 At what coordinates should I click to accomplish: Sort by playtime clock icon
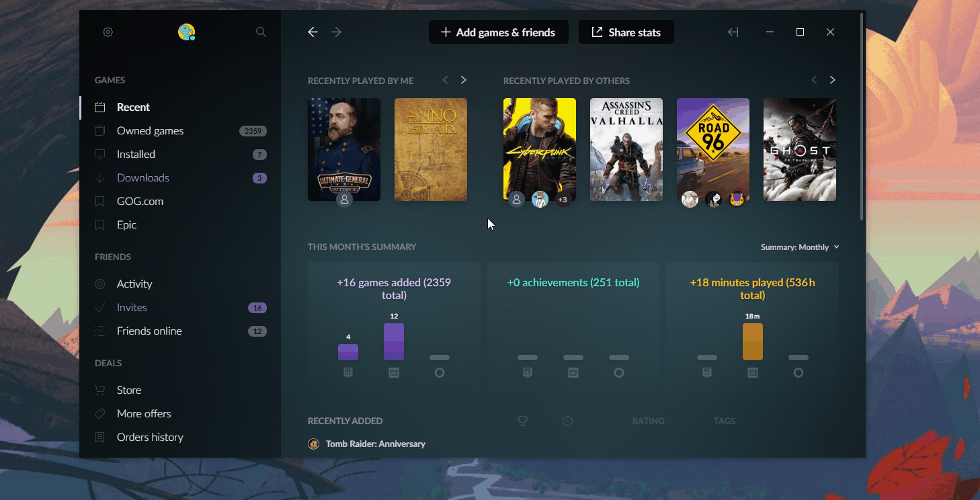point(568,421)
